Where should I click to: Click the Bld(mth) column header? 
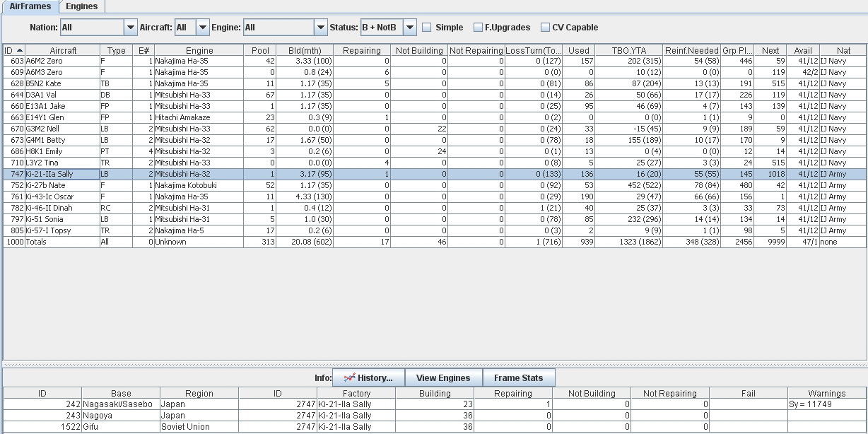[305, 50]
